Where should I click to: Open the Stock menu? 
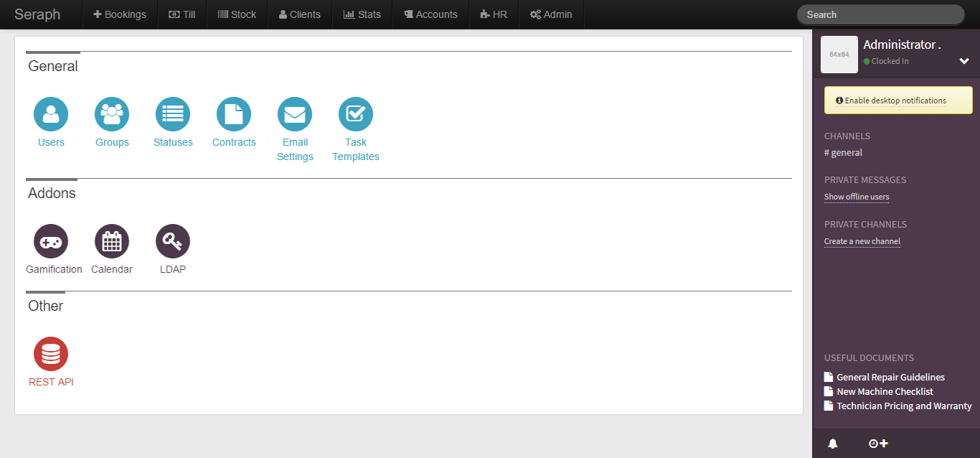[x=237, y=14]
